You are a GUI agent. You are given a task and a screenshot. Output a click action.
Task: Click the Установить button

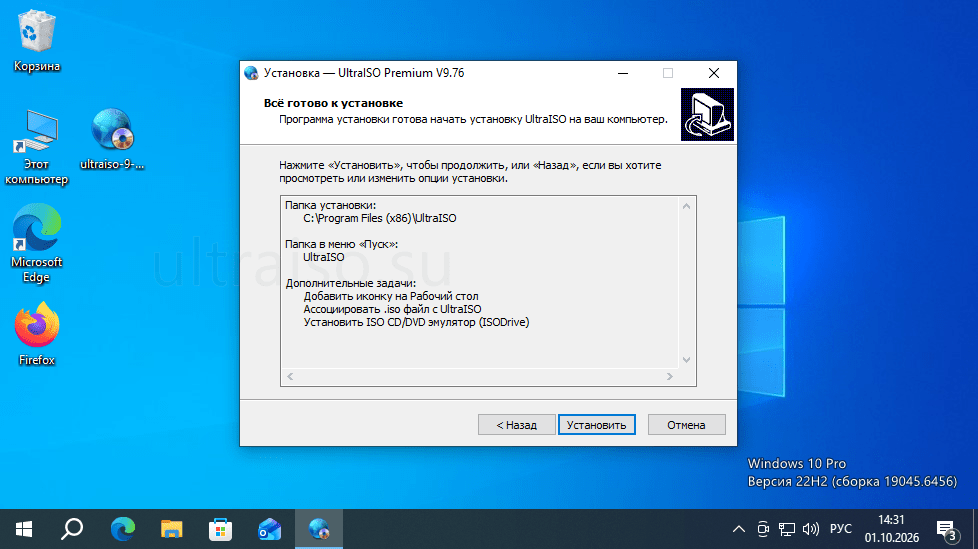(596, 425)
